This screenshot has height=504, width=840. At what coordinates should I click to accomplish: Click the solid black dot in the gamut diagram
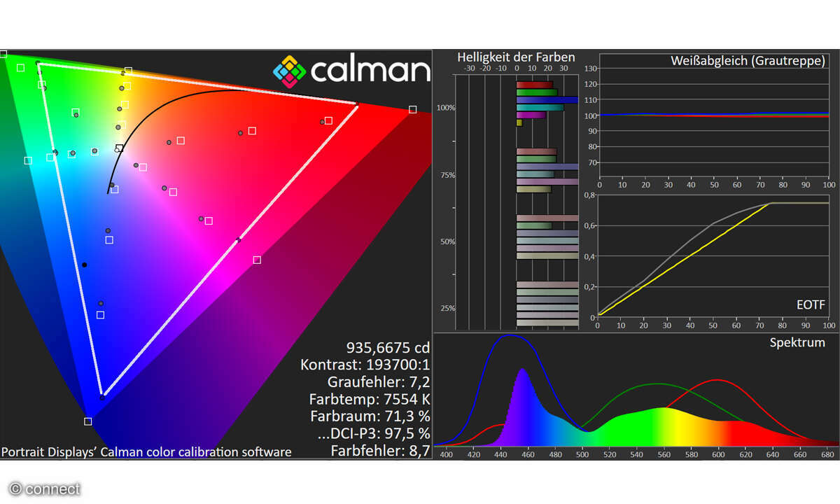85,265
